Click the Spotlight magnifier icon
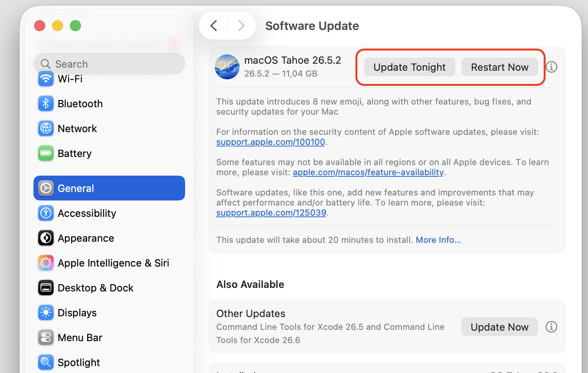The width and height of the screenshot is (588, 373). (46, 363)
